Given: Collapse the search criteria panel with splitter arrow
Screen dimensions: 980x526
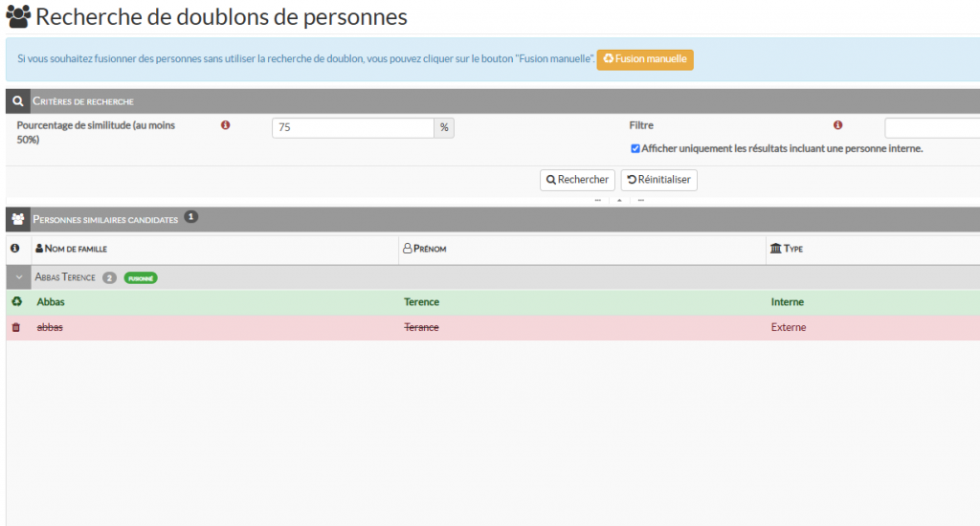Looking at the screenshot, I should [618, 201].
